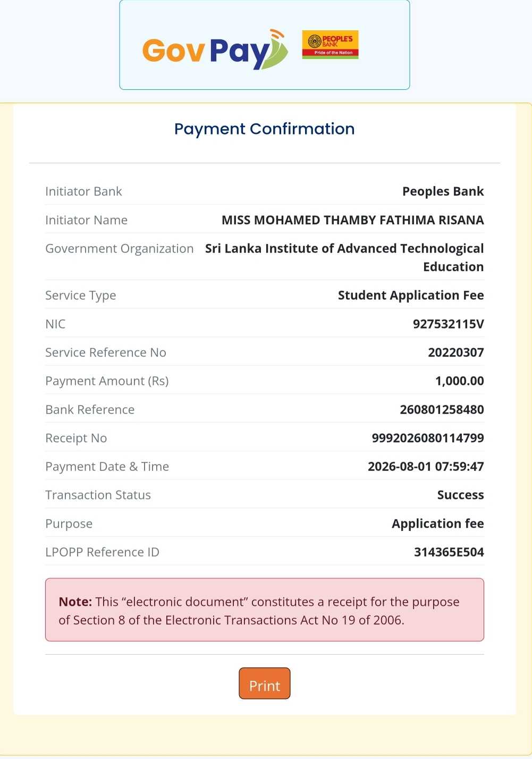Click the Sri Lanka Institute organization name

click(344, 257)
